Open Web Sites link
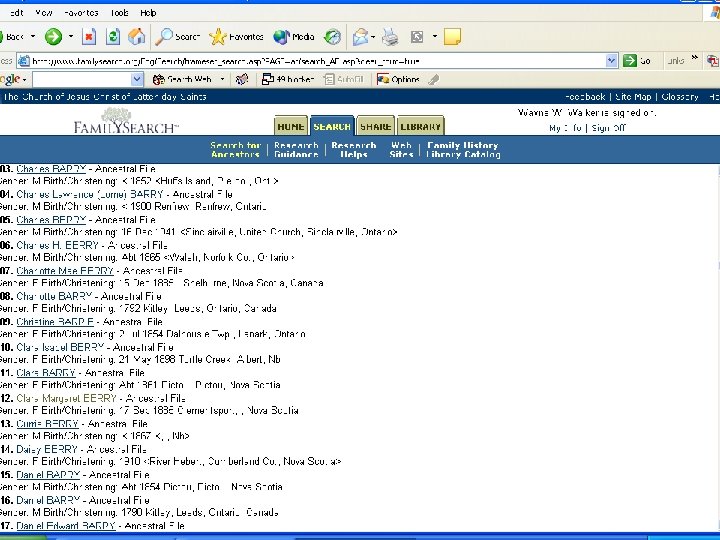This screenshot has height=540, width=720. tap(401, 150)
